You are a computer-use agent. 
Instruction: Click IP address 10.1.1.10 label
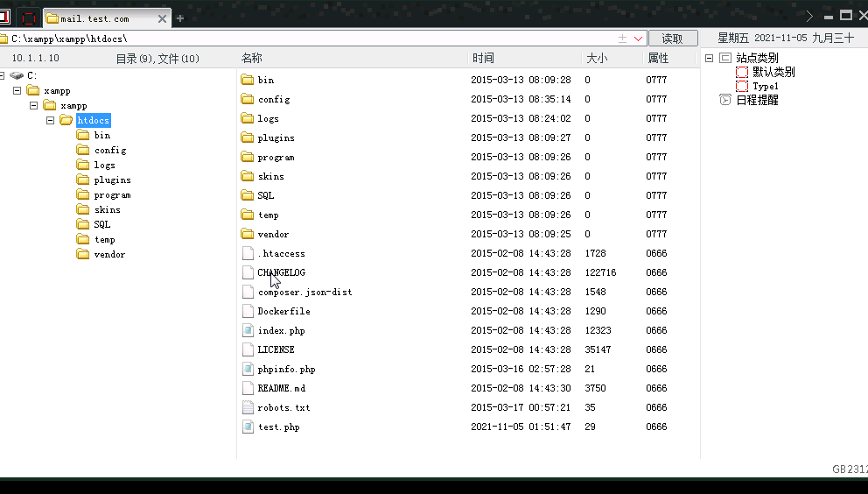point(35,58)
